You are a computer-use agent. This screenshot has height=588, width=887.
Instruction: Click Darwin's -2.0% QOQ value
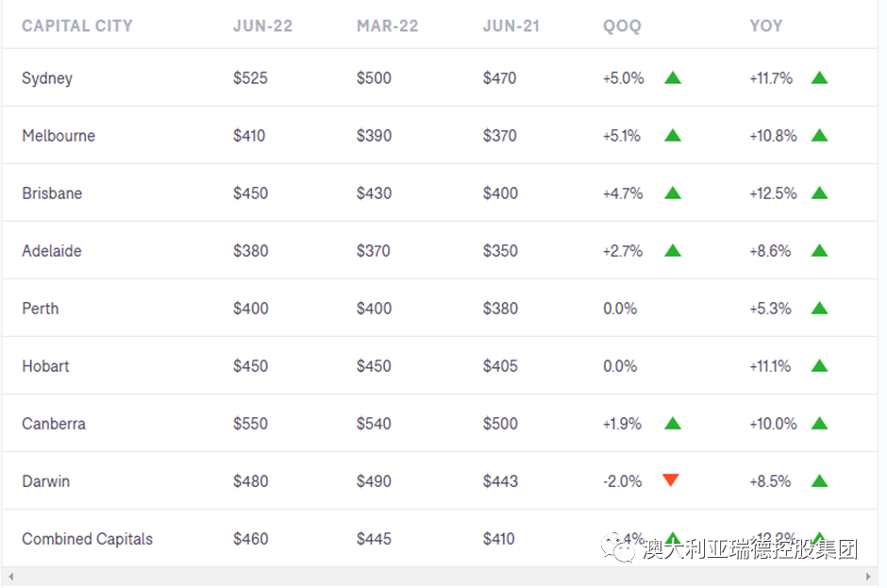(622, 481)
